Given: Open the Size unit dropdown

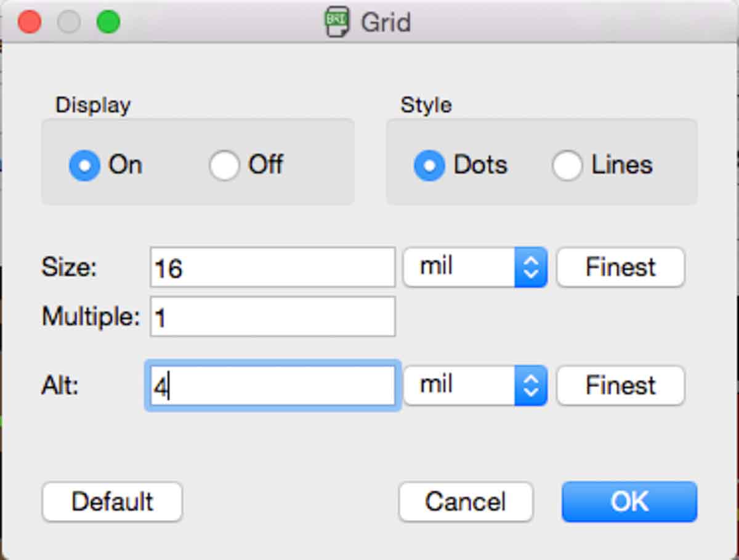Looking at the screenshot, I should coord(475,267).
